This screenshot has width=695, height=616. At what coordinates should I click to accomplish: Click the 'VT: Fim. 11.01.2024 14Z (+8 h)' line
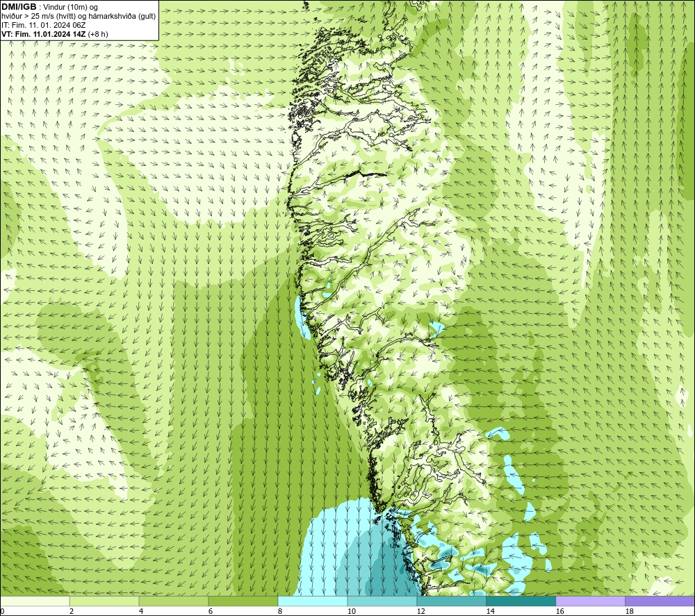(x=54, y=34)
